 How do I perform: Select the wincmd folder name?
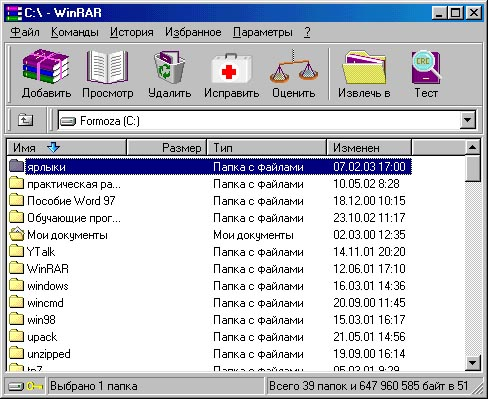tap(45, 303)
